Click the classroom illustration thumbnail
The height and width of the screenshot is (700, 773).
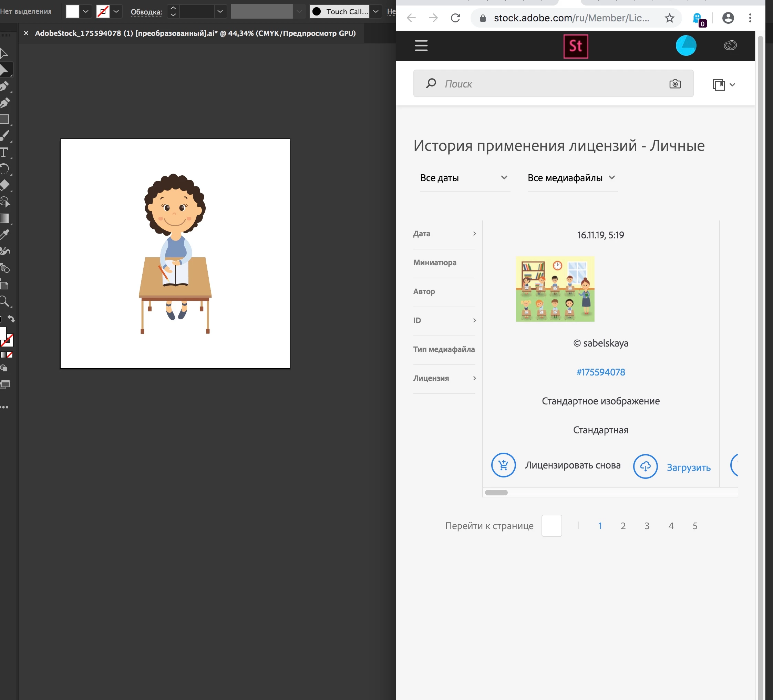pos(555,289)
